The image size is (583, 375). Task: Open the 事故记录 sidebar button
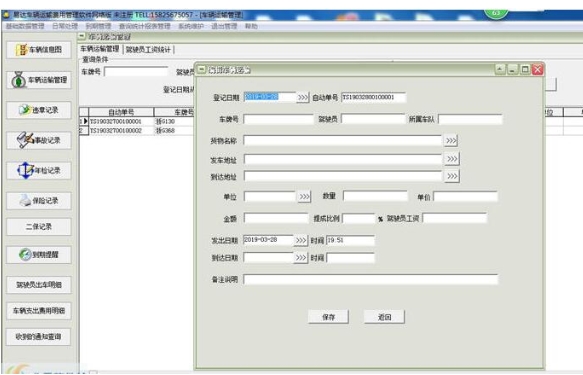39,140
